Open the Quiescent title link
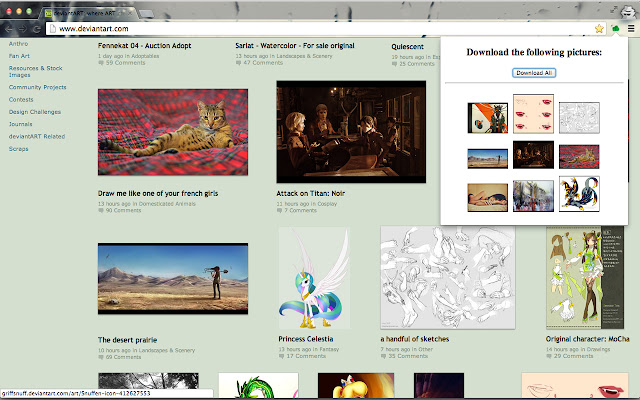This screenshot has height=400, width=640. [x=407, y=47]
